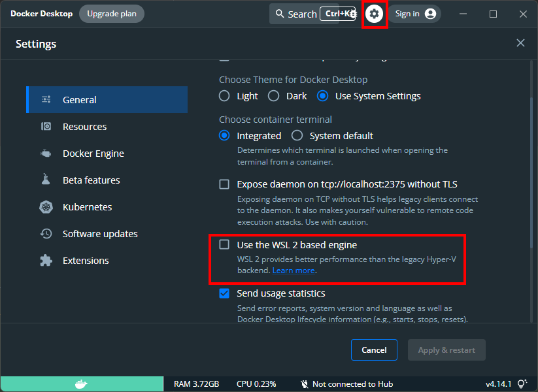Select the Dark theme radio button
The image size is (538, 392).
click(x=273, y=96)
